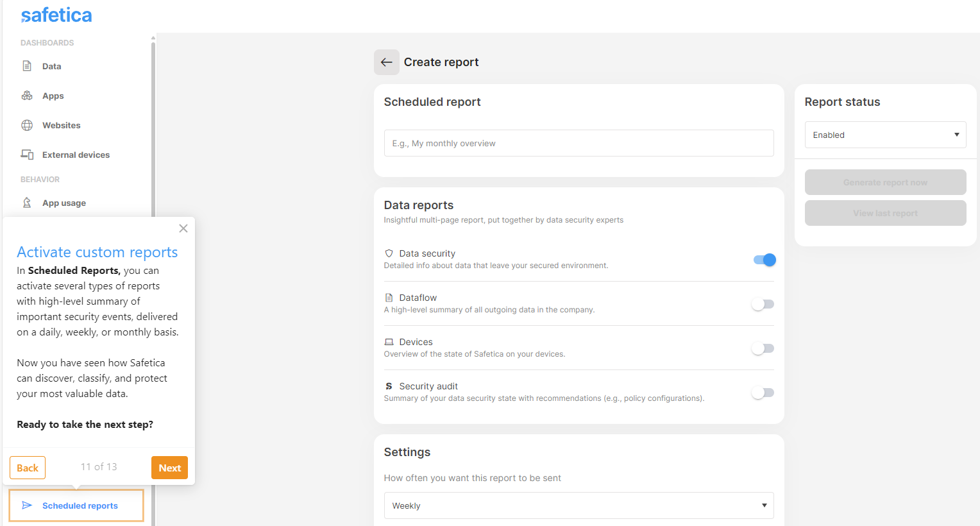Click the Dataflow report label
The image size is (980, 526).
418,298
